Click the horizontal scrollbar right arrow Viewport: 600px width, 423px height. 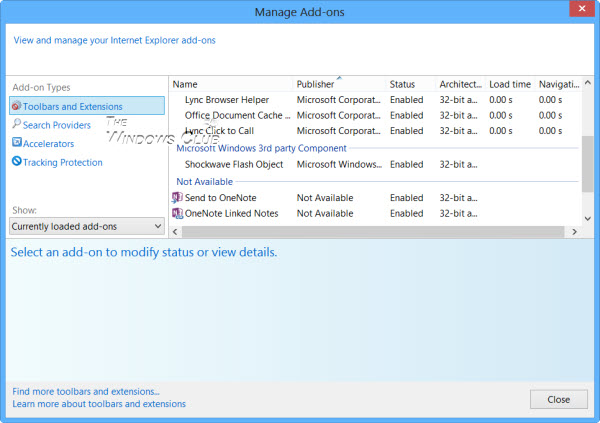pyautogui.click(x=574, y=232)
